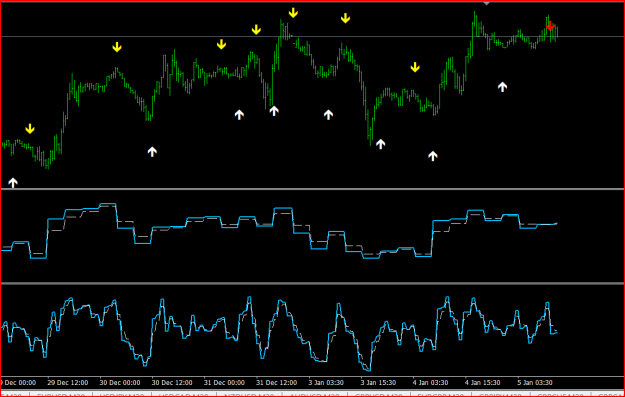Click the 4 Jan 15:30 time label
Screen dimensions: 625x397
[x=482, y=383]
